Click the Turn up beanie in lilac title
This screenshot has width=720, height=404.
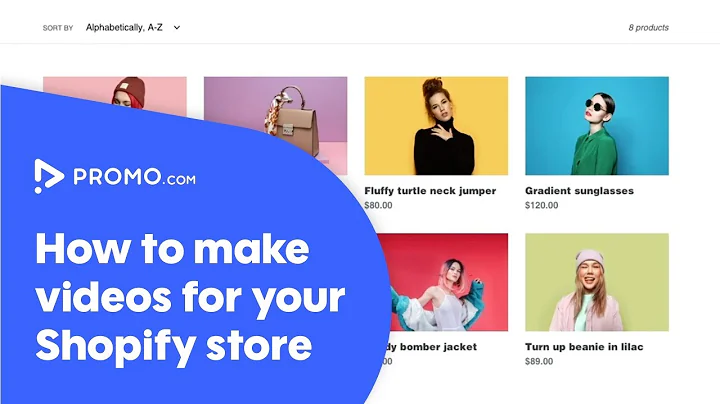tap(584, 347)
